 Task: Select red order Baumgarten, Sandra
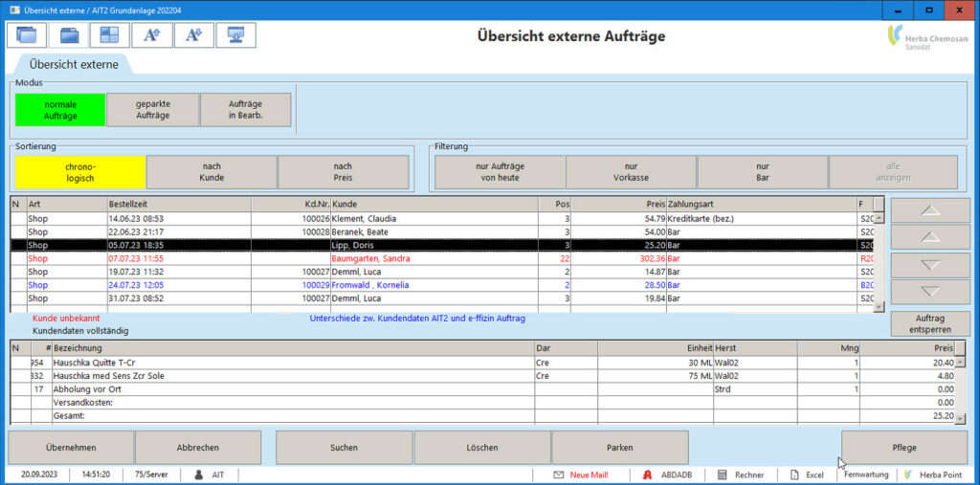click(x=442, y=258)
